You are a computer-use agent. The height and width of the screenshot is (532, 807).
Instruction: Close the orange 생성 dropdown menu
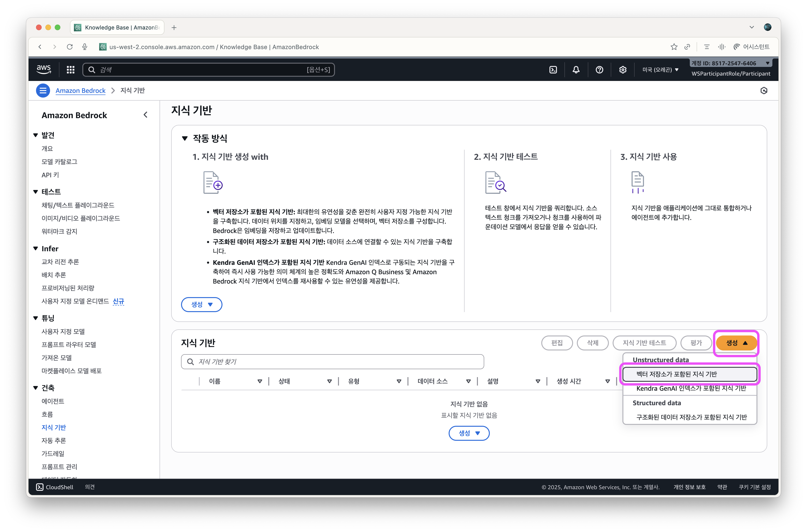(x=736, y=343)
